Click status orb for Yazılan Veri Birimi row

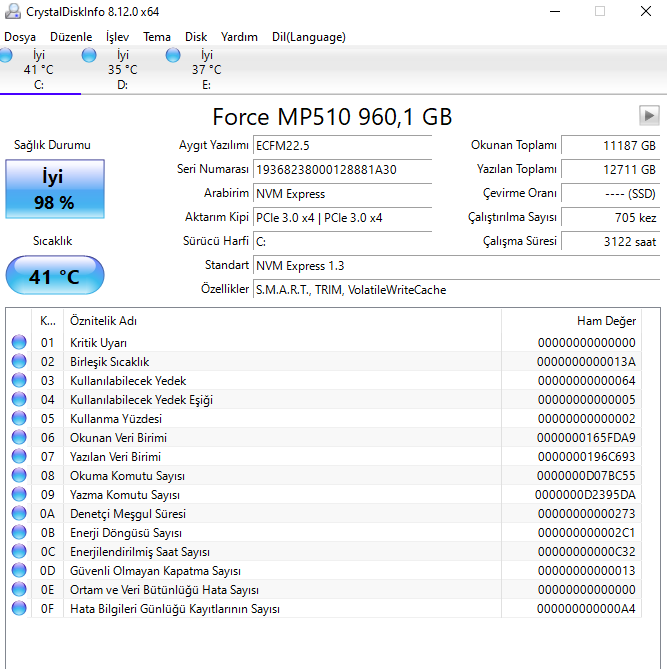pyautogui.click(x=19, y=456)
